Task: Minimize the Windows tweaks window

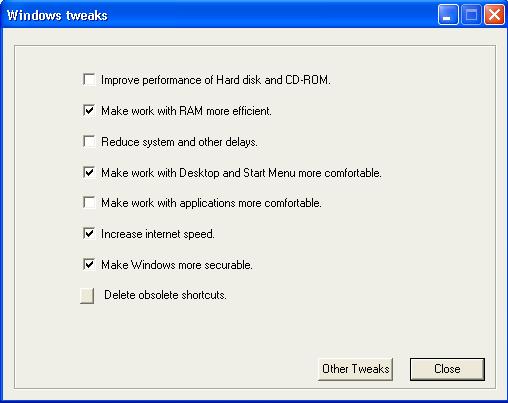Action: 448,15
